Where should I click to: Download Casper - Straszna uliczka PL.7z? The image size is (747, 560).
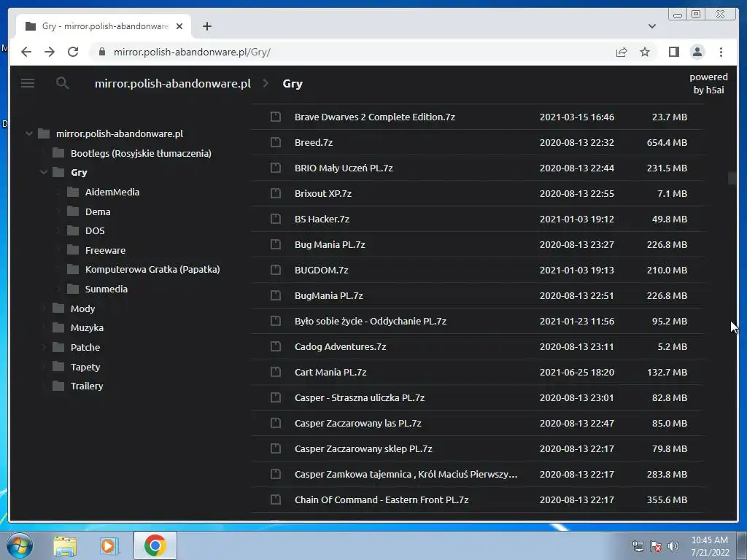click(x=359, y=397)
